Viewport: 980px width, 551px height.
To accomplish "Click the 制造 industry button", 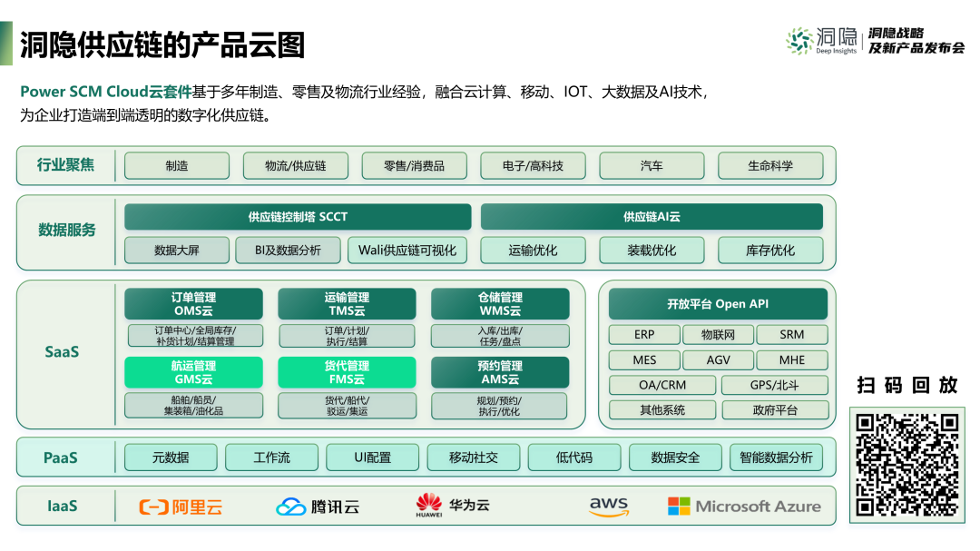I will (177, 165).
